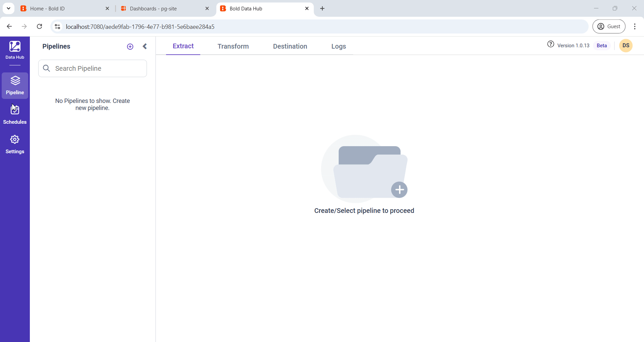Close the Bold Data Hub tab
The height and width of the screenshot is (342, 644).
[x=307, y=9]
